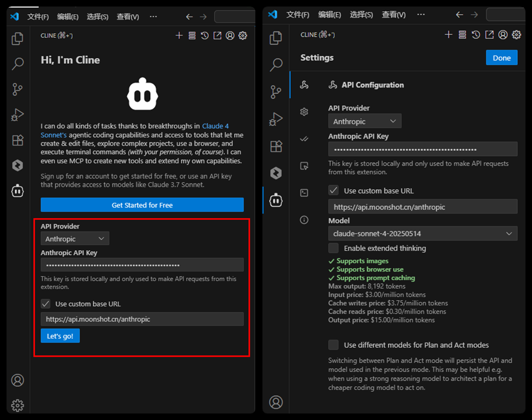Start a new Cline task in welcome window
This screenshot has width=532, height=420.
[x=179, y=35]
